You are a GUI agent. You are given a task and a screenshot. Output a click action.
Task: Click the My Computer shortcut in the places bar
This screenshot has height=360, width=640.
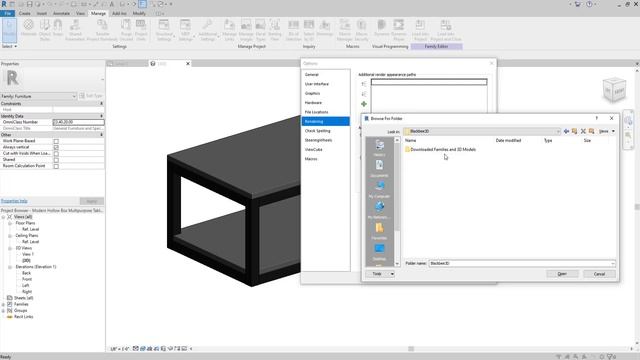379,189
